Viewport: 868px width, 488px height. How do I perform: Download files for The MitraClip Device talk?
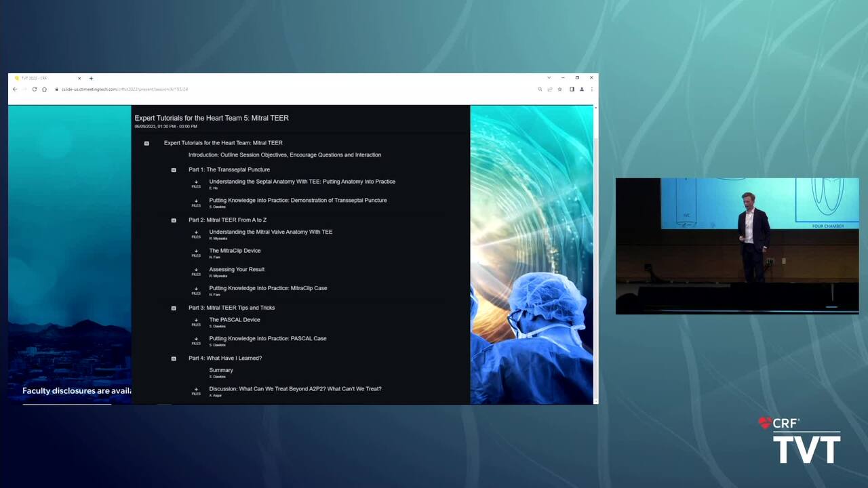coord(196,252)
